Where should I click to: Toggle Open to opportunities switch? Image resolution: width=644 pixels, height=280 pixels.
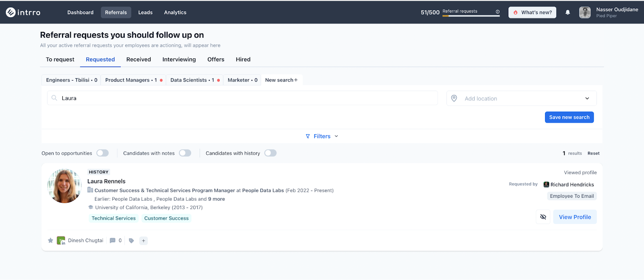[103, 153]
